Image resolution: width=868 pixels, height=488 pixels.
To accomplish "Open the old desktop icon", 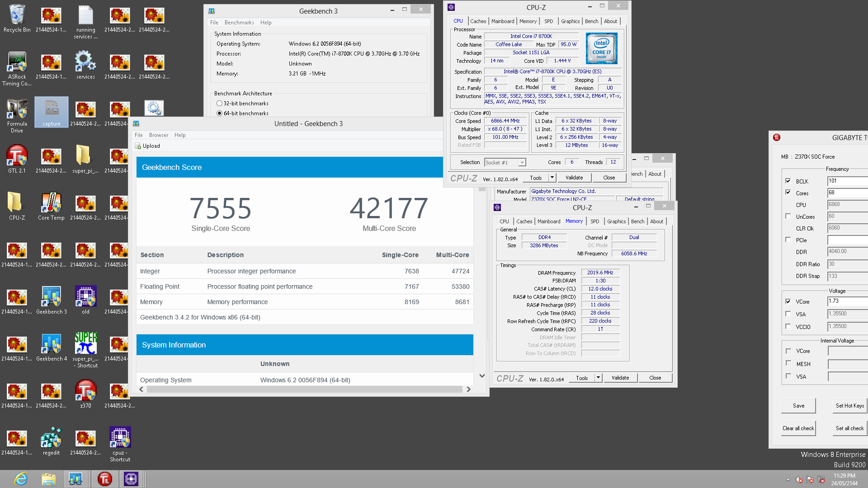I will [x=85, y=300].
